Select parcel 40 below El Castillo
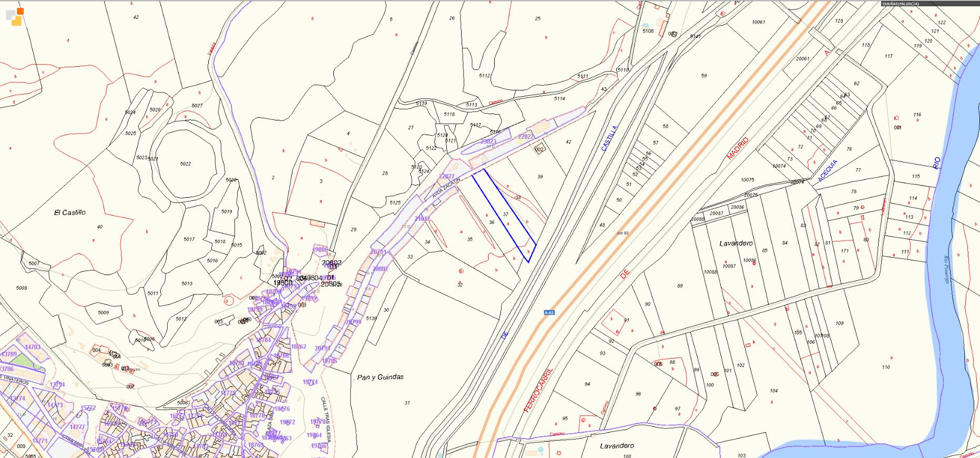Viewport: 980px width, 458px height. (x=99, y=227)
